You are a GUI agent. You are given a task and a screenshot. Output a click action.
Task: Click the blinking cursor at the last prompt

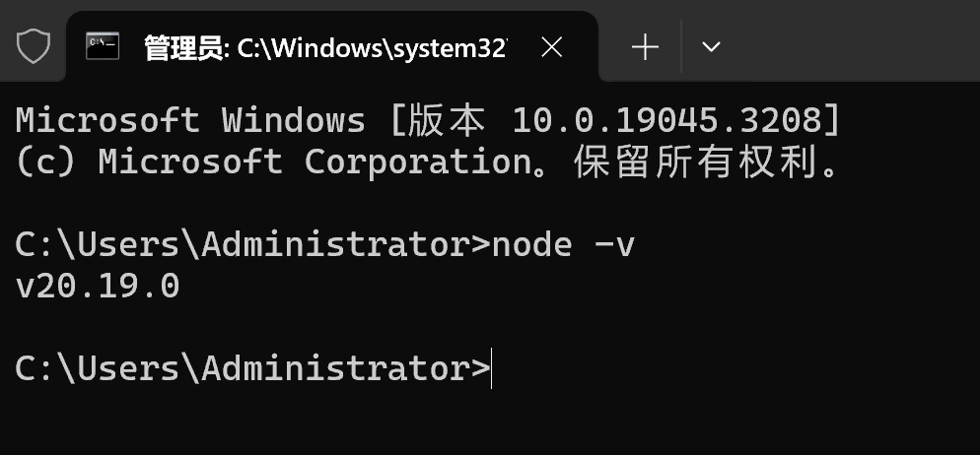point(492,368)
